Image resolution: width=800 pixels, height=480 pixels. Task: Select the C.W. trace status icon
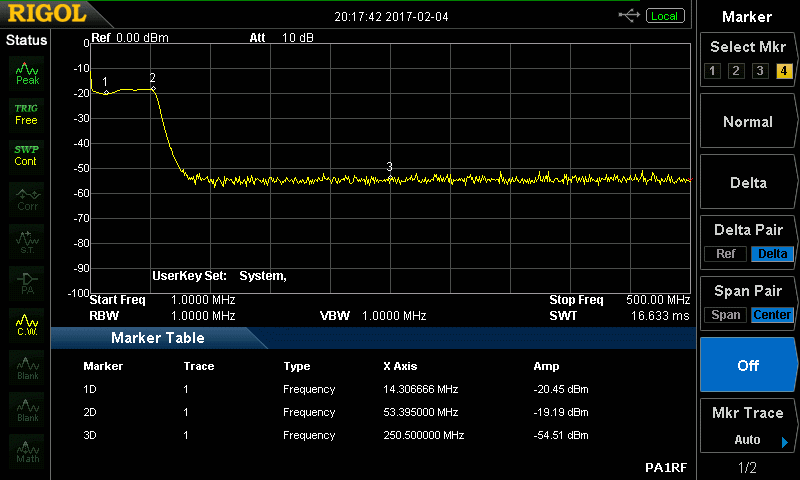[x=27, y=324]
